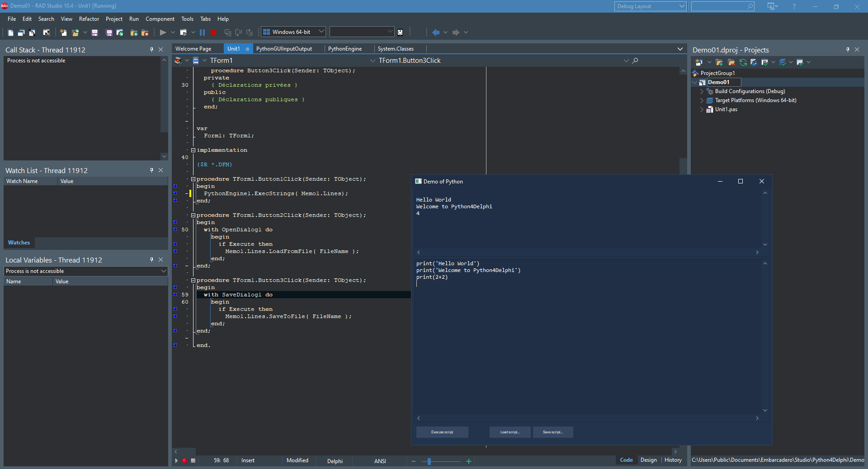The image size is (868, 469).
Task: Pause the running program
Action: [x=202, y=33]
